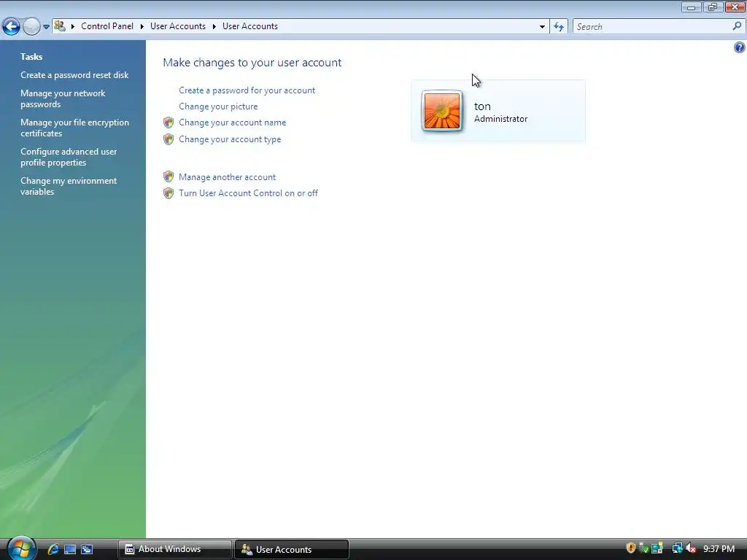
Task: Click the 'Administrator' account type text
Action: tap(500, 119)
